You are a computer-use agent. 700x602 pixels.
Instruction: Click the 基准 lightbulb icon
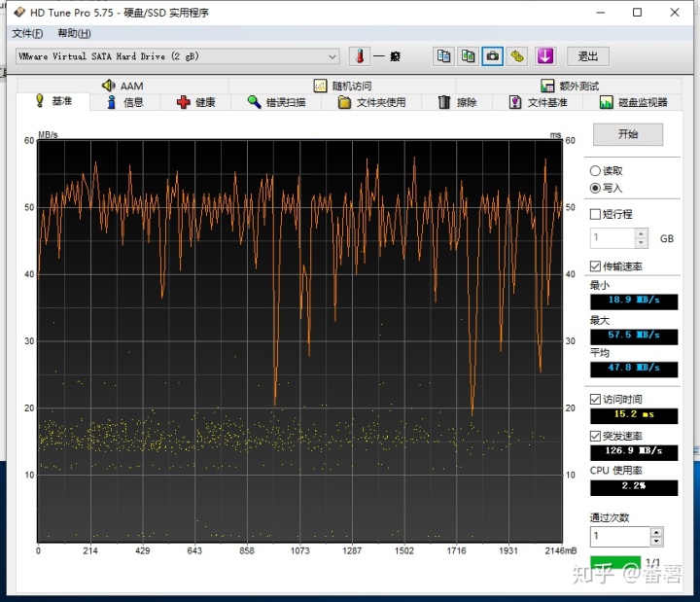(x=40, y=101)
